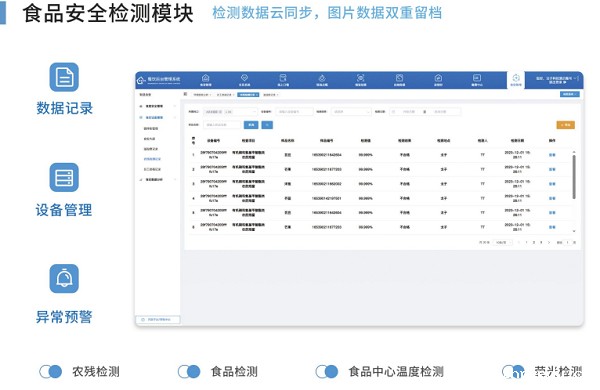The image size is (600, 390).
Task: Open the diamond-shaped icon nav item
Action: pyautogui.click(x=244, y=80)
